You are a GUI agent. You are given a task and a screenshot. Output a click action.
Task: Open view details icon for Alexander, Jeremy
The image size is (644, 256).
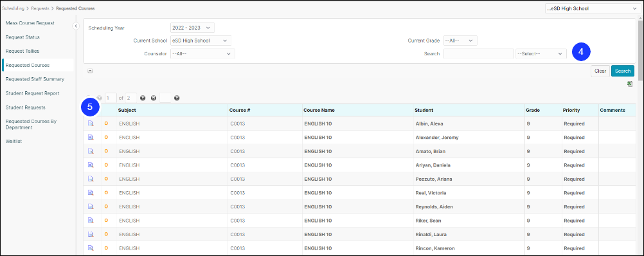(x=91, y=137)
